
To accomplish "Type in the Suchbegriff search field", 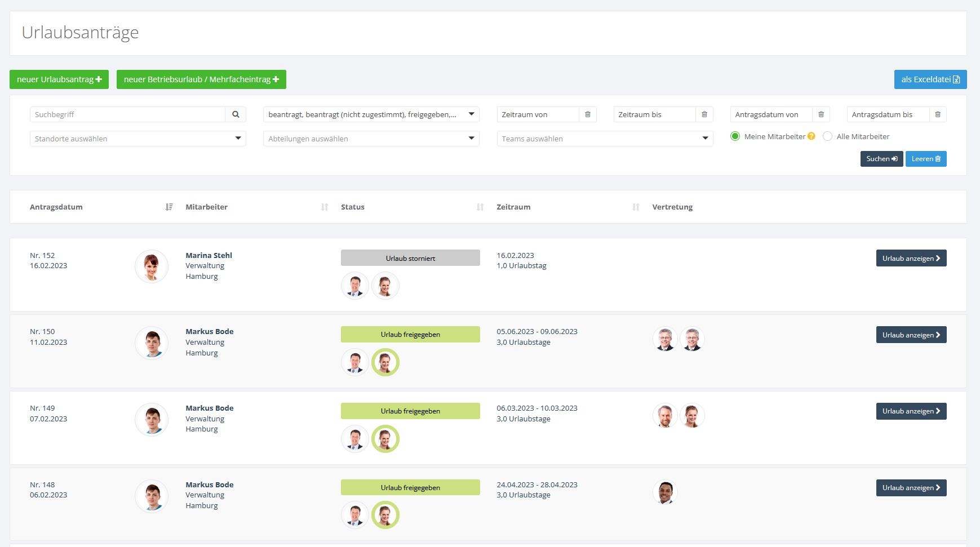I will pos(127,114).
